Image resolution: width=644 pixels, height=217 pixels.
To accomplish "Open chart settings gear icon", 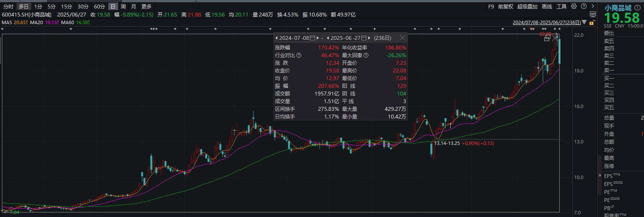I will point(574,7).
